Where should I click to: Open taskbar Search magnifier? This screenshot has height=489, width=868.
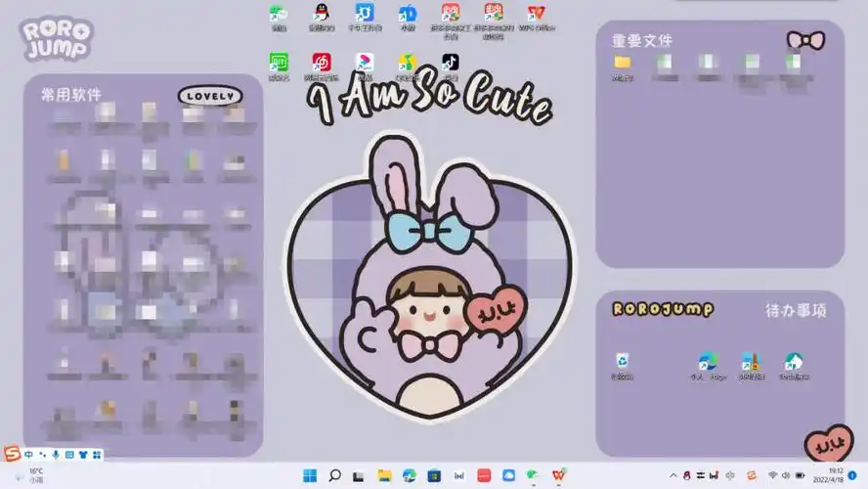[334, 475]
